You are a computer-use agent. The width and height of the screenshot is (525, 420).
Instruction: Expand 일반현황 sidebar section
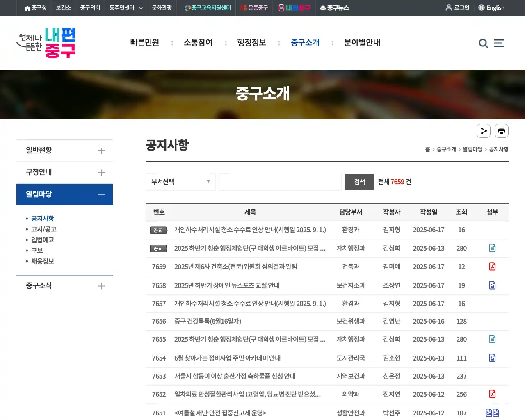[x=64, y=151]
